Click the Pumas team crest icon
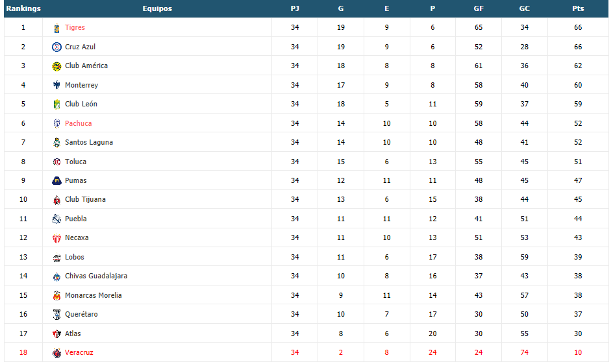Viewport: 613px width, 364px height. (x=56, y=181)
